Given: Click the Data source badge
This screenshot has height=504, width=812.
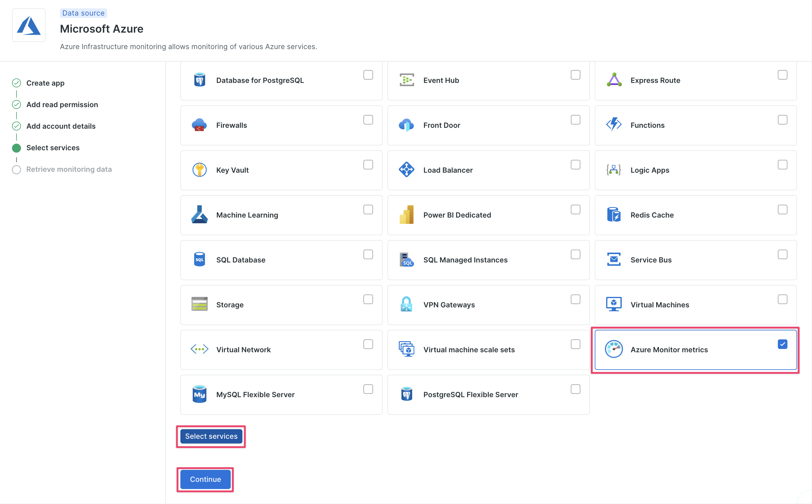Looking at the screenshot, I should coord(83,13).
